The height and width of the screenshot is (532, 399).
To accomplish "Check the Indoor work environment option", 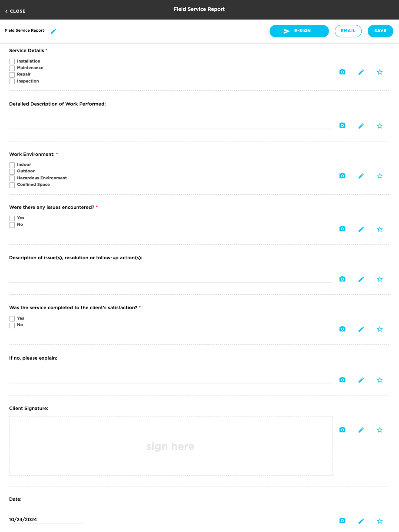I will (x=12, y=165).
